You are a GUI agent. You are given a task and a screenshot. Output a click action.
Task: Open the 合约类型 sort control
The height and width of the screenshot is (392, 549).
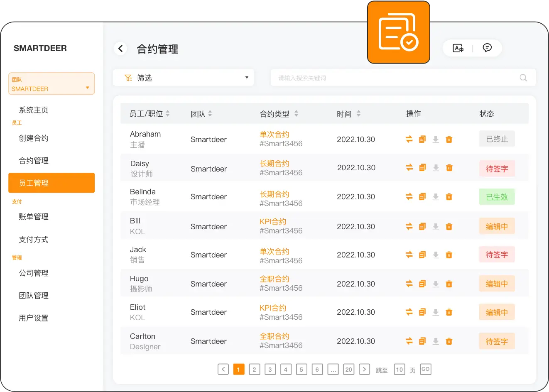pos(297,113)
